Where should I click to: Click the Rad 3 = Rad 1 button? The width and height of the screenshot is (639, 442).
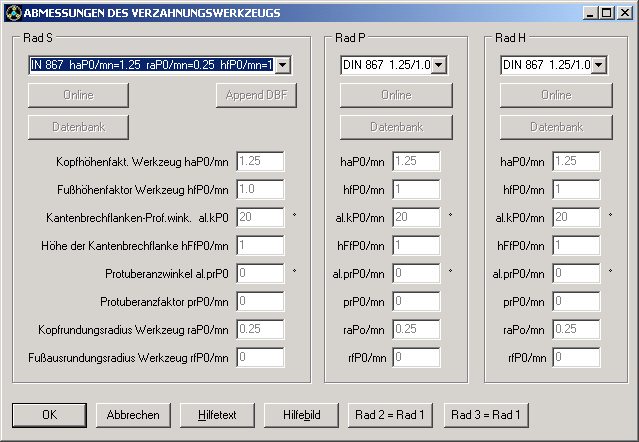[x=486, y=414]
